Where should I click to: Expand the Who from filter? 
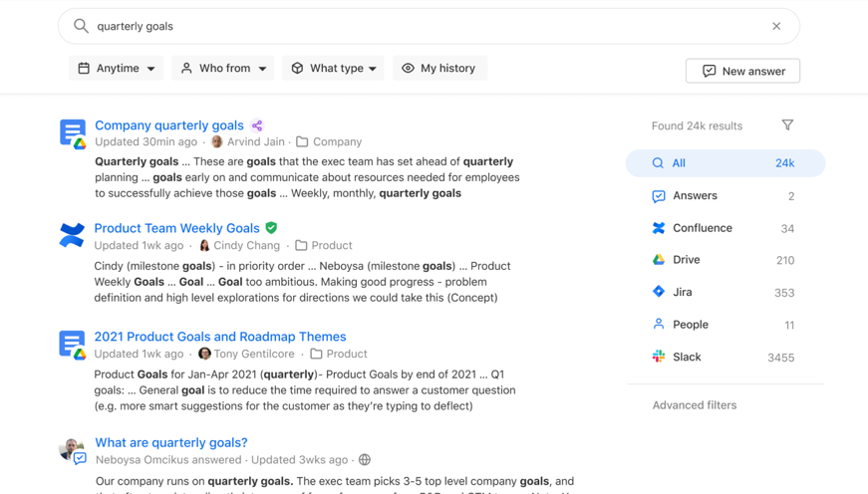[223, 69]
